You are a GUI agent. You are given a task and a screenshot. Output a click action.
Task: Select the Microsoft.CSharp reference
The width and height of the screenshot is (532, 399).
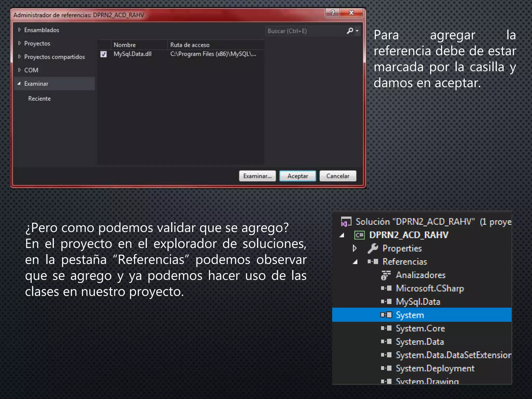point(430,288)
